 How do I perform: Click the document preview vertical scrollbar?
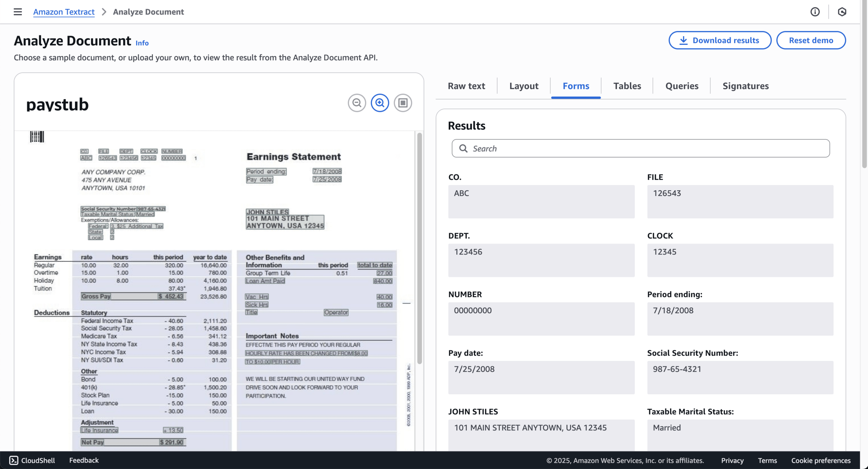(x=419, y=248)
